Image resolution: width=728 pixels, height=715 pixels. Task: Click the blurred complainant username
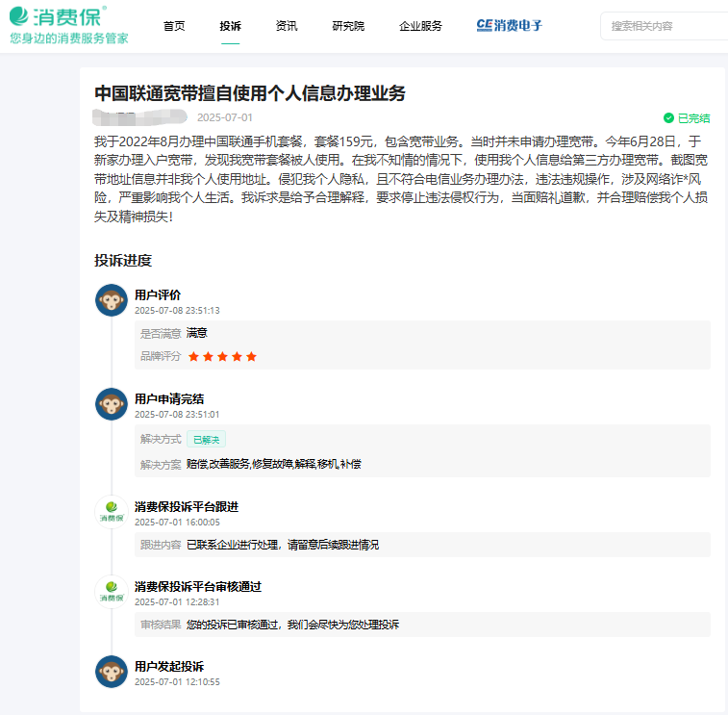point(139,117)
